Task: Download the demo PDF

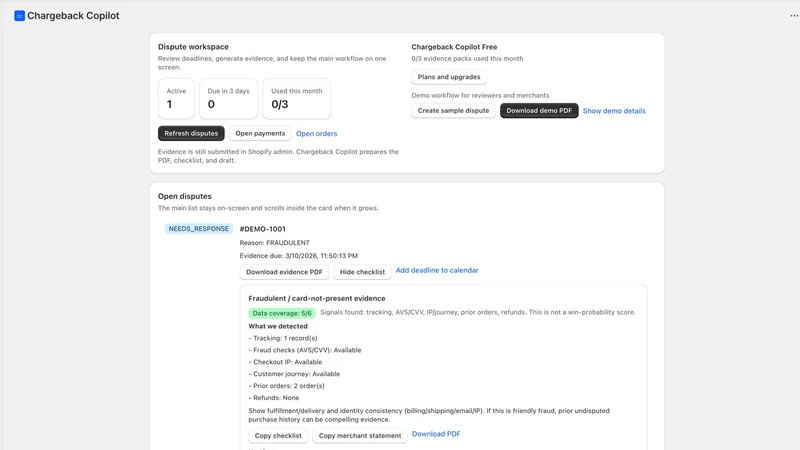Action: coord(539,111)
